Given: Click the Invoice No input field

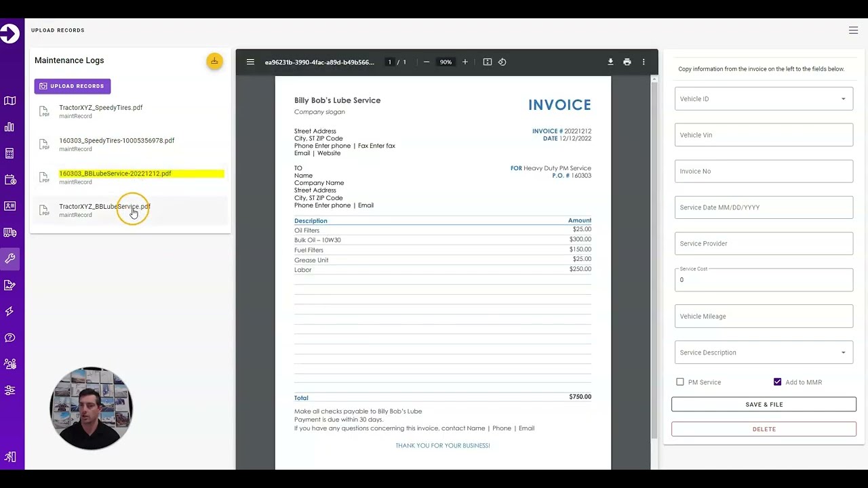Looking at the screenshot, I should pyautogui.click(x=764, y=171).
